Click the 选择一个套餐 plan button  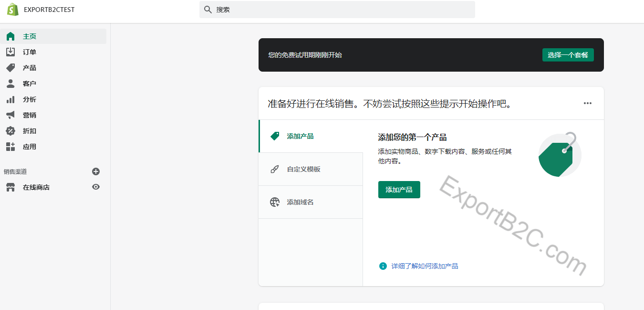[568, 55]
